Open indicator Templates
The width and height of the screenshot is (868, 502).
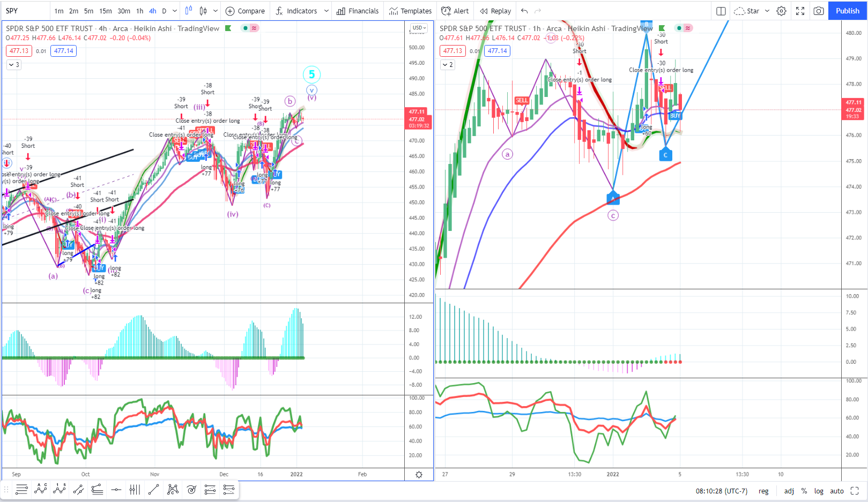[x=410, y=11]
